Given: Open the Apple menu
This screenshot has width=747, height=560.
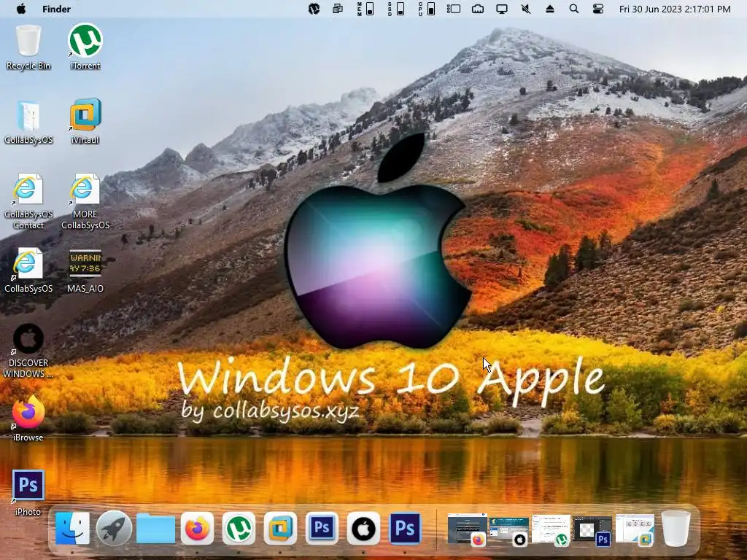Looking at the screenshot, I should (21, 9).
